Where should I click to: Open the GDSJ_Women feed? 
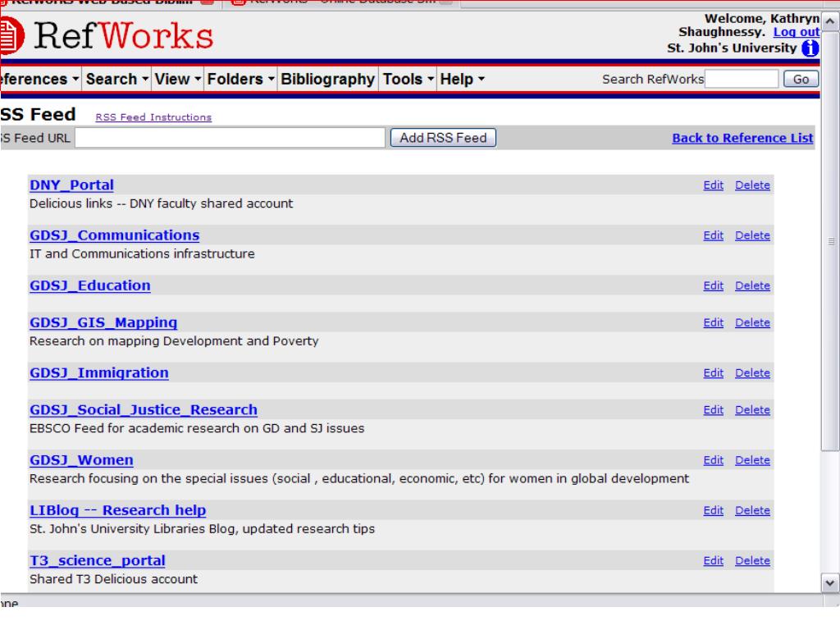81,461
